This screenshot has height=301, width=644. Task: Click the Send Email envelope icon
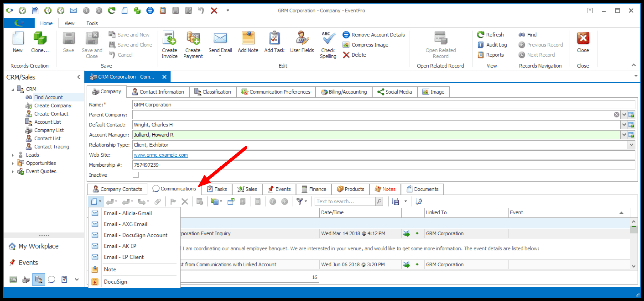click(220, 38)
